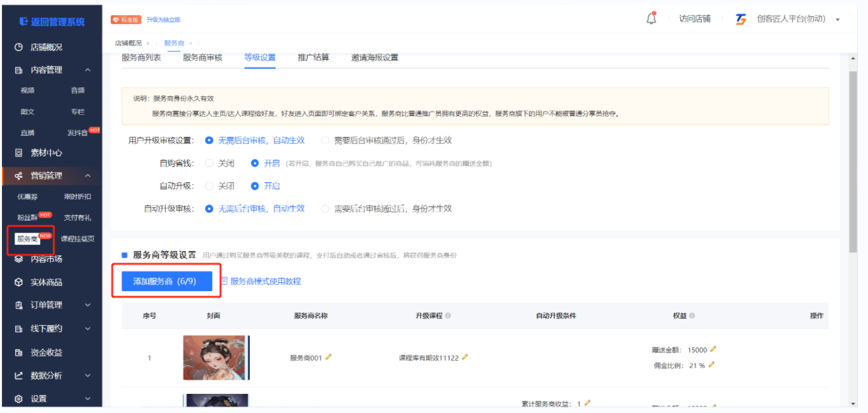This screenshot has height=413, width=868.
Task: Open 课程挂载页 under 营销管理
Action: 77,239
